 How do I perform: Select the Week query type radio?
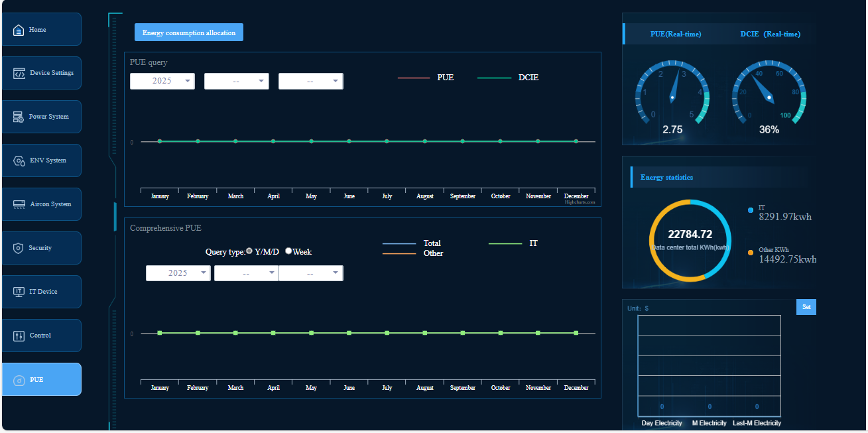pos(288,251)
